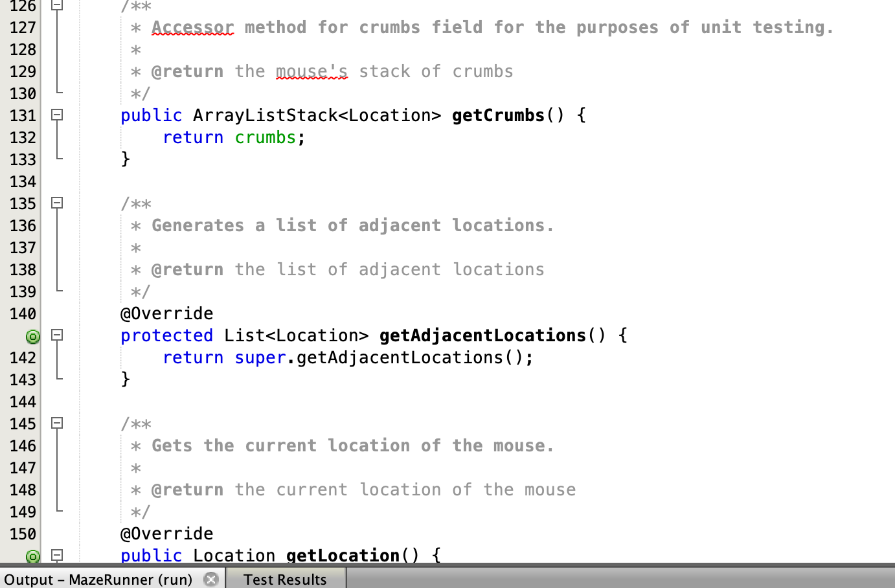895x588 pixels.
Task: Click the underlined word "mouse's"
Action: pos(312,71)
